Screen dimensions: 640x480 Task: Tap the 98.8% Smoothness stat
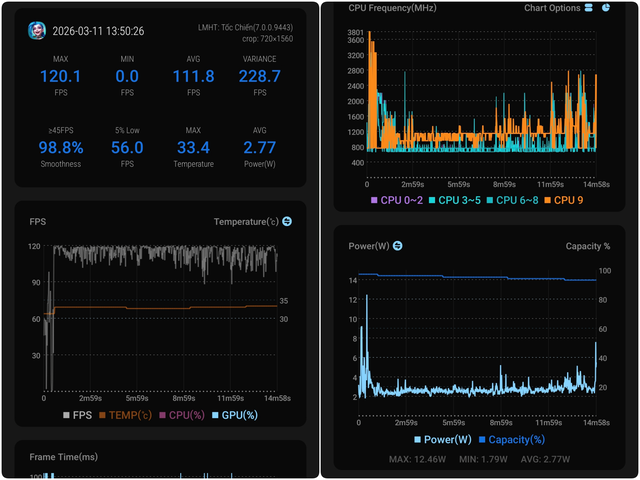tap(61, 148)
